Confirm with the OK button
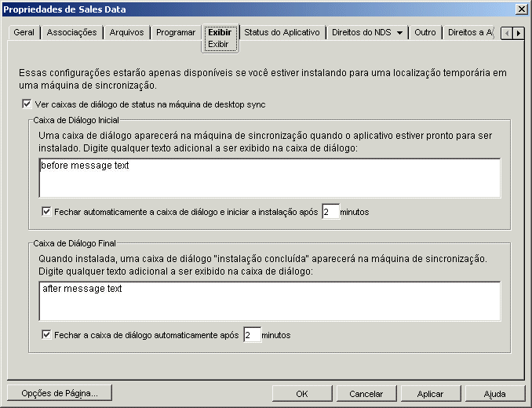This screenshot has height=408, width=532. click(302, 393)
